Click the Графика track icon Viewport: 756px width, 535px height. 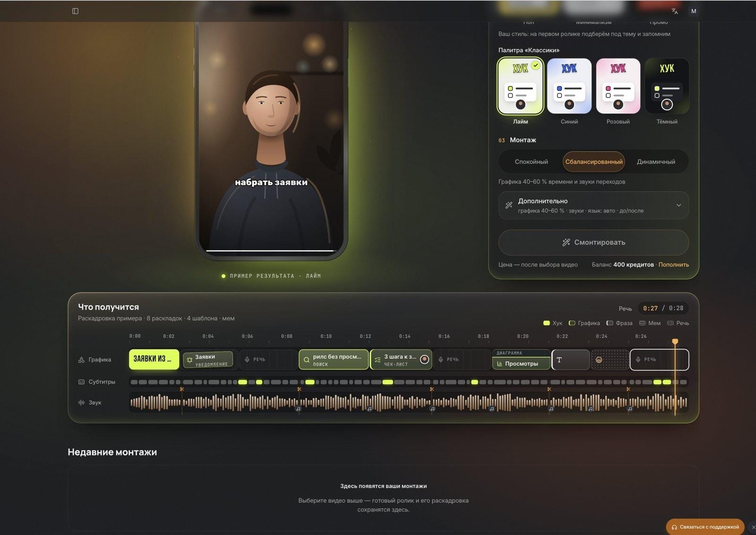point(81,360)
